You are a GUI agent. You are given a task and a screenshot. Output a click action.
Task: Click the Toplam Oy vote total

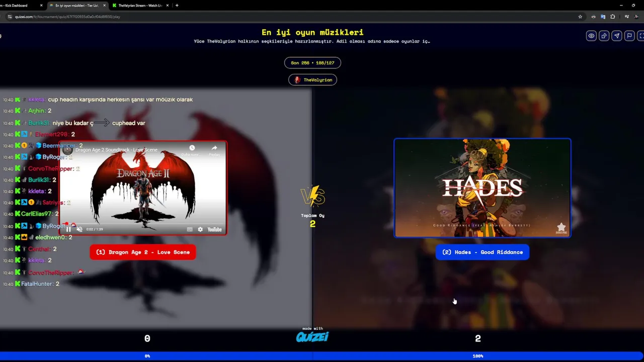click(312, 220)
